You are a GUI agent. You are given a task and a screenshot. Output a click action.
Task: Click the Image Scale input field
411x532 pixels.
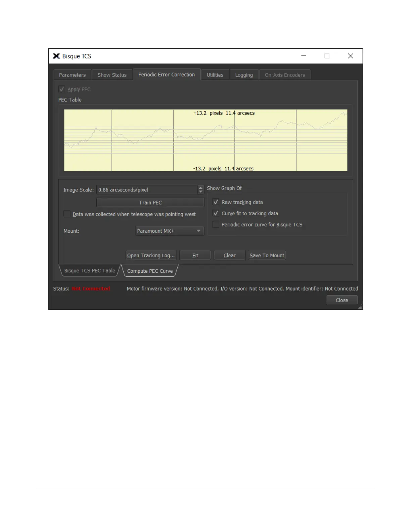click(147, 190)
